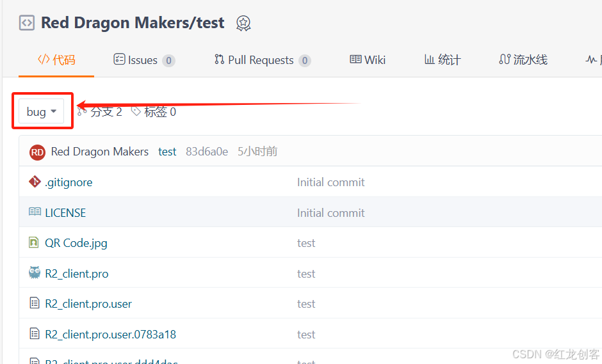This screenshot has height=364, width=602.
Task: Click the Pull Requests tab icon
Action: tap(219, 59)
